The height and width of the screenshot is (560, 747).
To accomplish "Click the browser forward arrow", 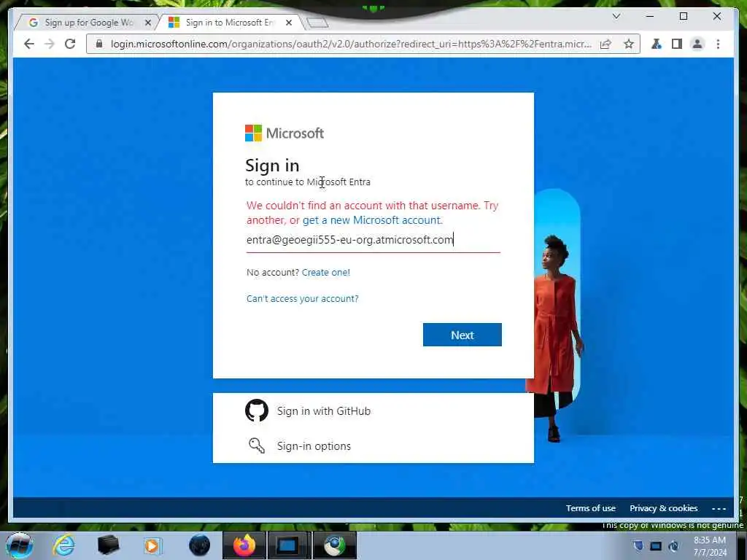I will [x=50, y=44].
